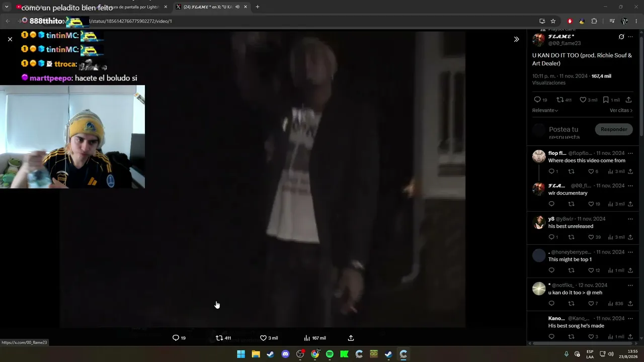The image size is (644, 362).
Task: Open more options on 'His best song he's made'
Action: 630,318
